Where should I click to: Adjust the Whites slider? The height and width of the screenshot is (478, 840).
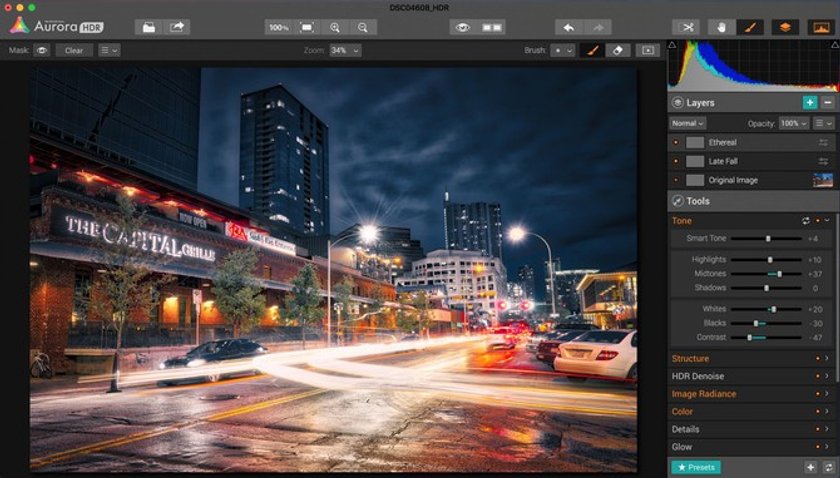coord(766,309)
